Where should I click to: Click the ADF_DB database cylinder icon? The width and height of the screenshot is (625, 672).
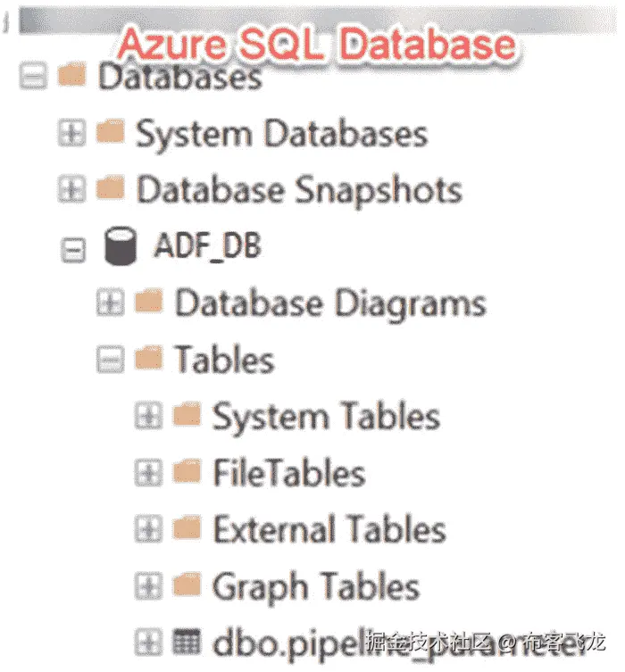pyautogui.click(x=119, y=245)
